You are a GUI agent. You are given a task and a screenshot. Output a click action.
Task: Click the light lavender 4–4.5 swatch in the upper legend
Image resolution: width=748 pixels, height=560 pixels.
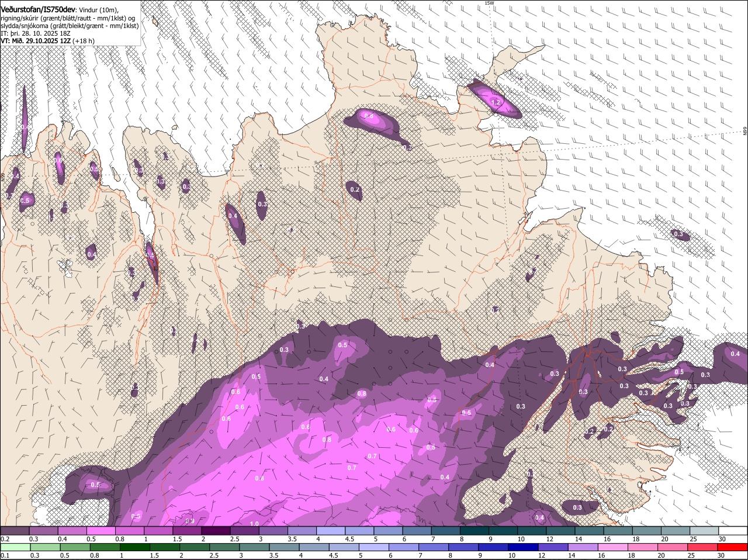331,530
